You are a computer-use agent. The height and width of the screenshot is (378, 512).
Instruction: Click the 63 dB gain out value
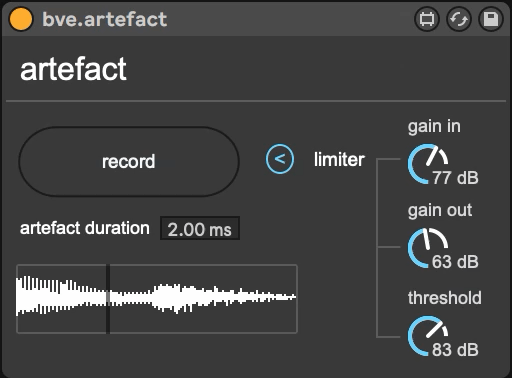tap(455, 262)
